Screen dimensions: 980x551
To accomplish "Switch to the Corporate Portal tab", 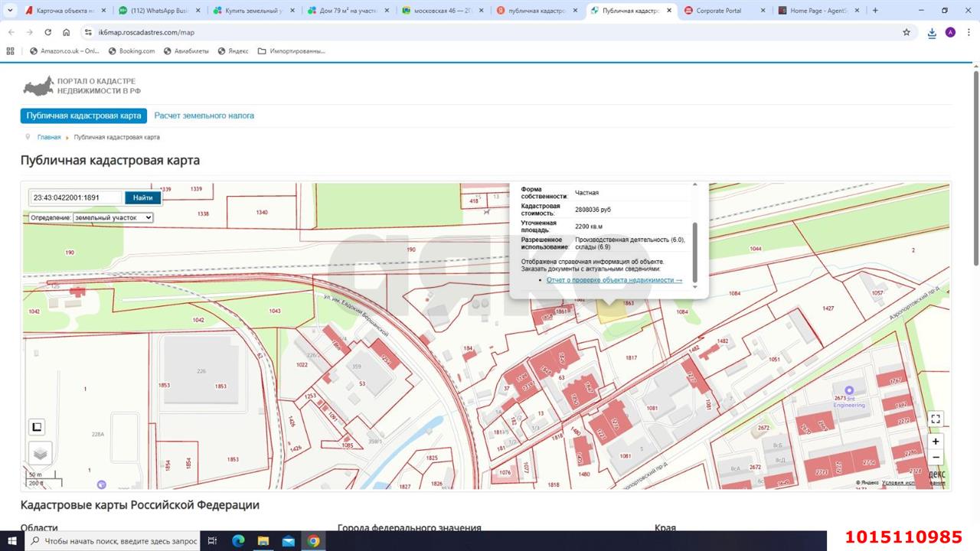I will click(x=720, y=11).
